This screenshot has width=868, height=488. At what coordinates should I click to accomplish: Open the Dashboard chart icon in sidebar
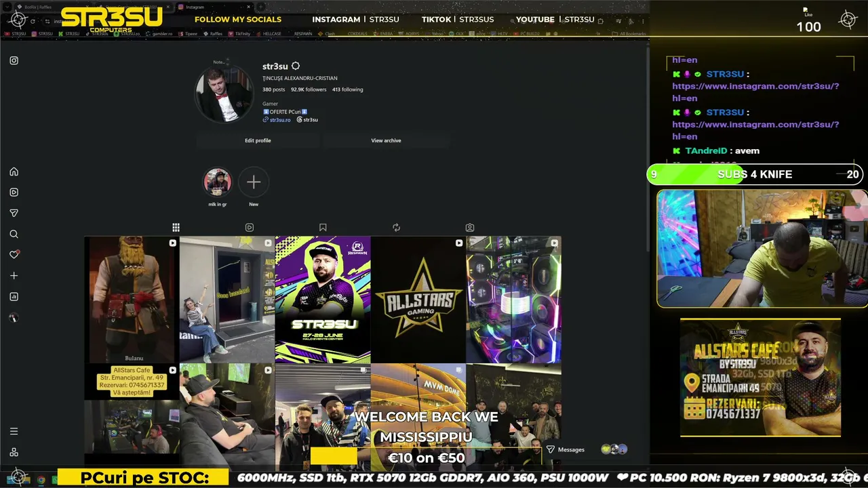(x=14, y=297)
